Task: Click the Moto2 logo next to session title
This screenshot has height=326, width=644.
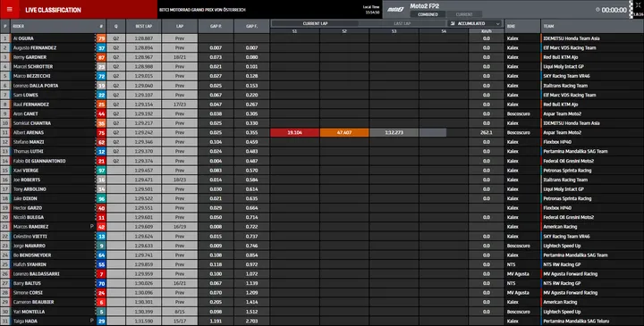Action: pos(395,9)
